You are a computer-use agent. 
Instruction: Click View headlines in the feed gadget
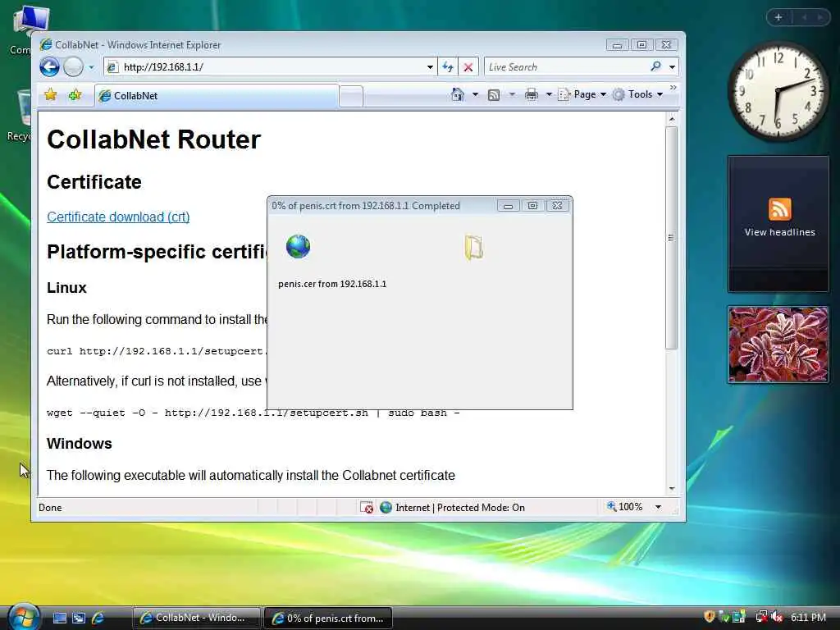pos(779,232)
